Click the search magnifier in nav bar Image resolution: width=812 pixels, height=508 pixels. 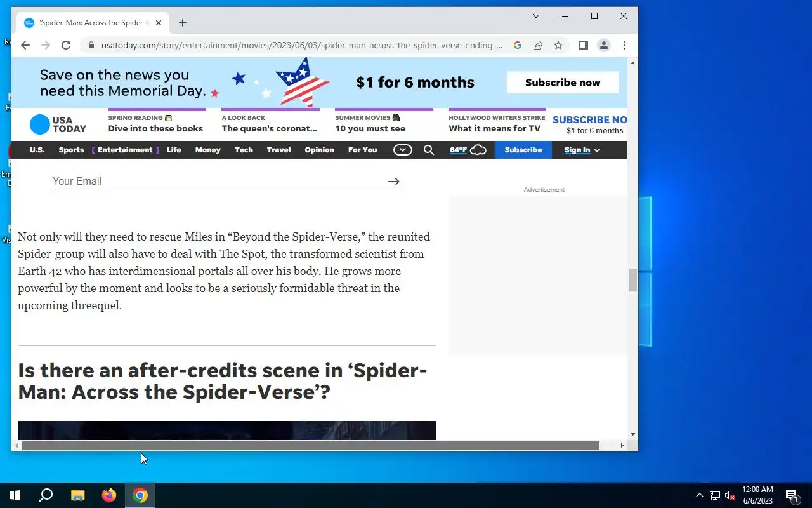pyautogui.click(x=429, y=150)
